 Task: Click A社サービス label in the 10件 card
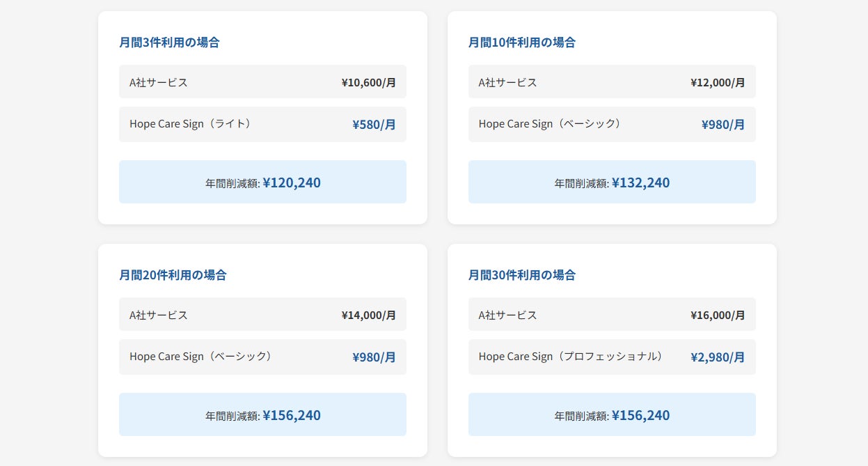[x=507, y=82]
